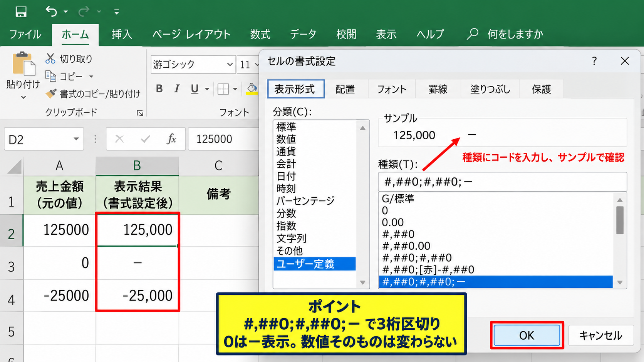The height and width of the screenshot is (362, 644).
Task: Click the 何をしますか search magnifier
Action: pos(472,34)
